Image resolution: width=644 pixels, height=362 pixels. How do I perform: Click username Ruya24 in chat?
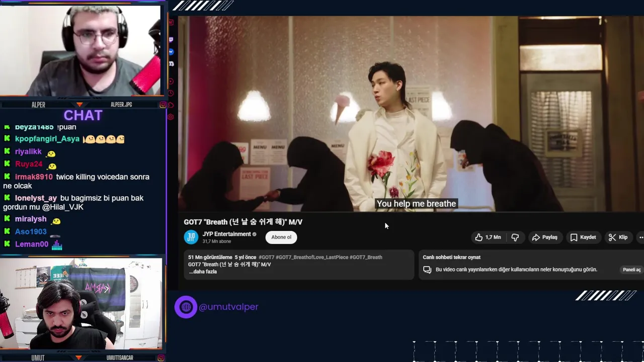click(29, 164)
